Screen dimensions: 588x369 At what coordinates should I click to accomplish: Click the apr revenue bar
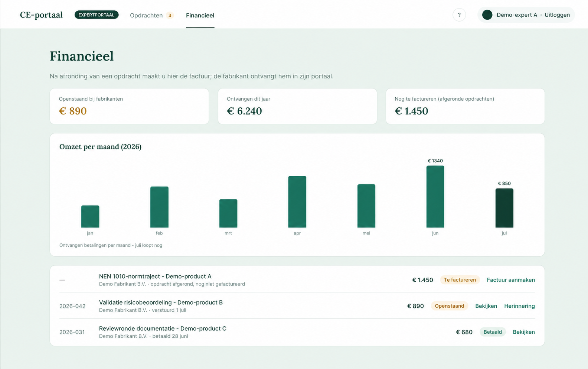297,202
